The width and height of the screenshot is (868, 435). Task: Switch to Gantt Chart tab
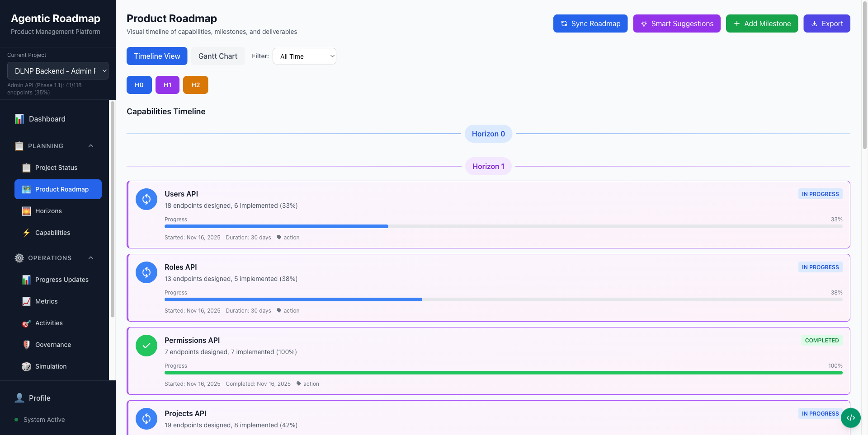(218, 56)
